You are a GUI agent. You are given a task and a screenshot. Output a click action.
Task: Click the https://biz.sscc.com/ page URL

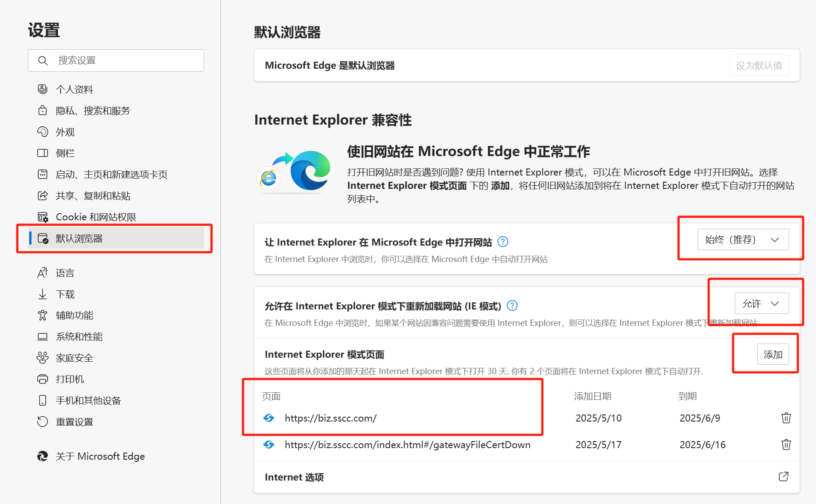click(x=330, y=418)
